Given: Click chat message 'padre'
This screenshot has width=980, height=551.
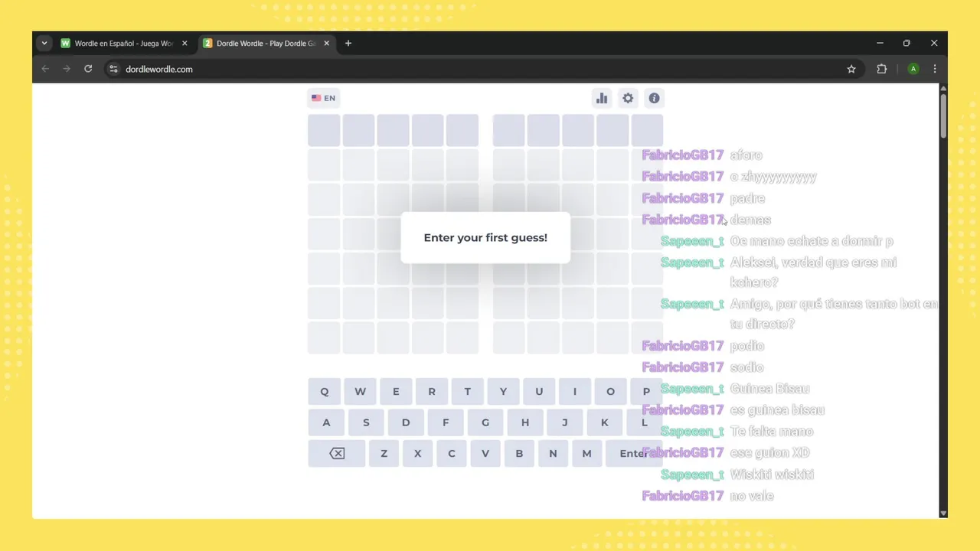Looking at the screenshot, I should [747, 198].
